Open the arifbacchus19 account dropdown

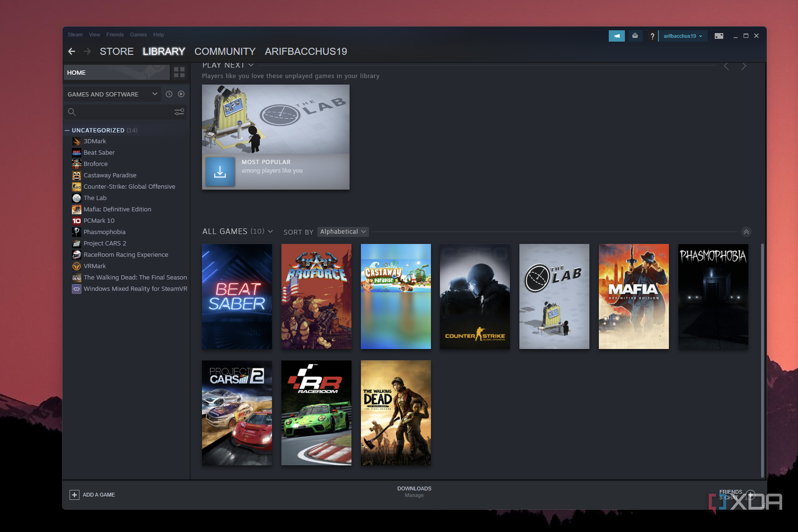[x=683, y=36]
